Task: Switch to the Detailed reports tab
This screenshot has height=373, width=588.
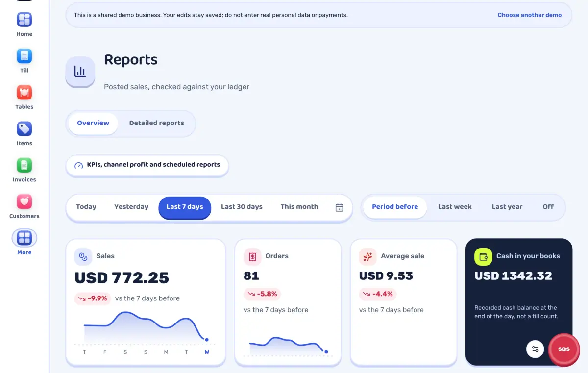Action: point(156,123)
